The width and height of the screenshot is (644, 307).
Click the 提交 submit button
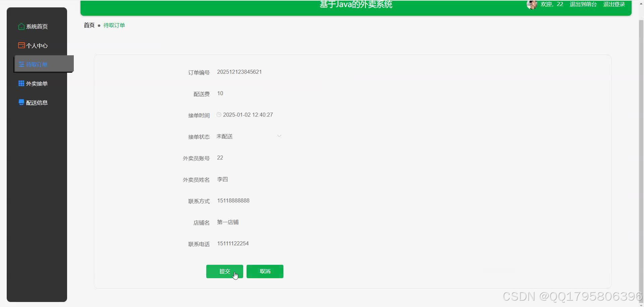point(224,271)
